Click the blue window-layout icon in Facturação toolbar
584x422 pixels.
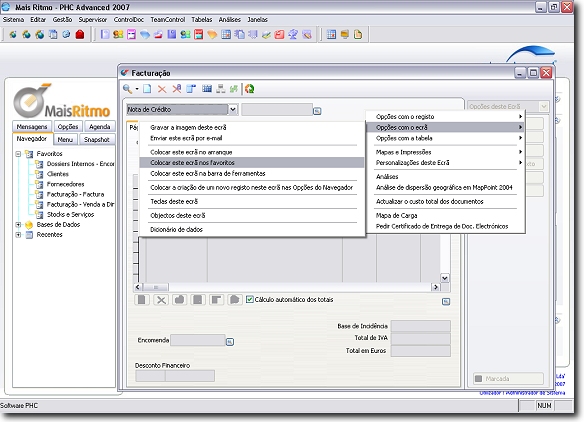(191, 89)
